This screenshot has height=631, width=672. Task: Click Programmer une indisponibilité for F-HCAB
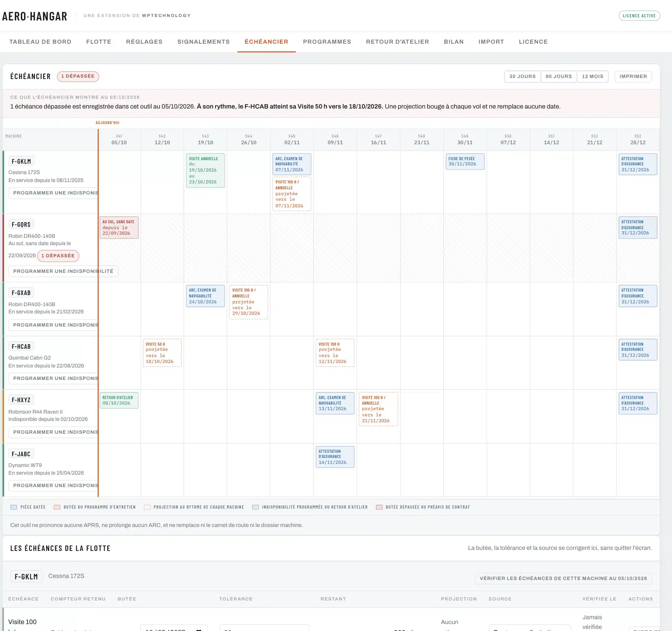click(53, 378)
